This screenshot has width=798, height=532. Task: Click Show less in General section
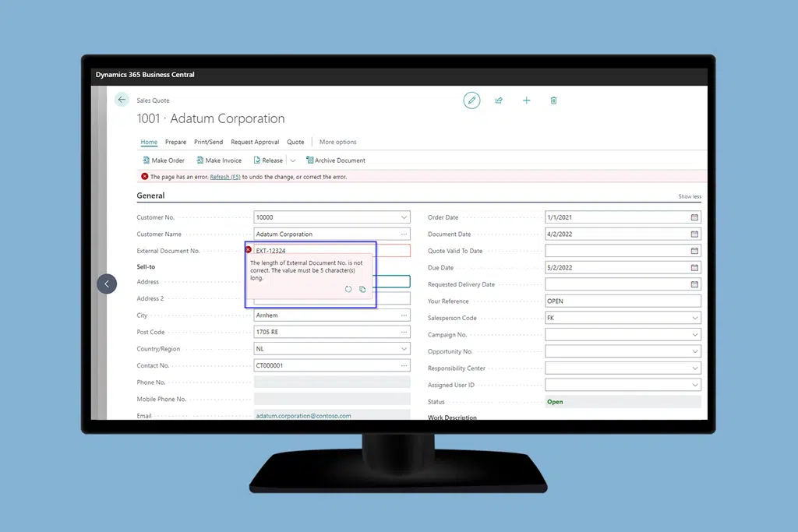pos(690,196)
